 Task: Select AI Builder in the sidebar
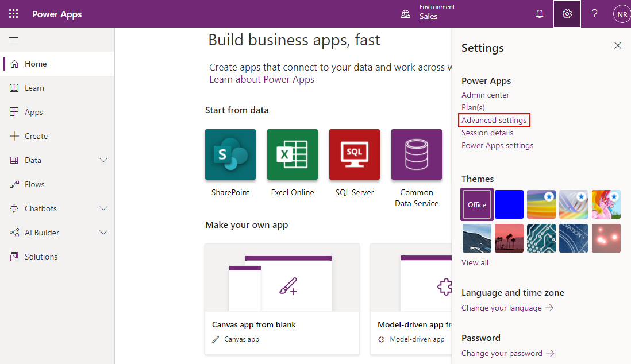[x=42, y=233]
